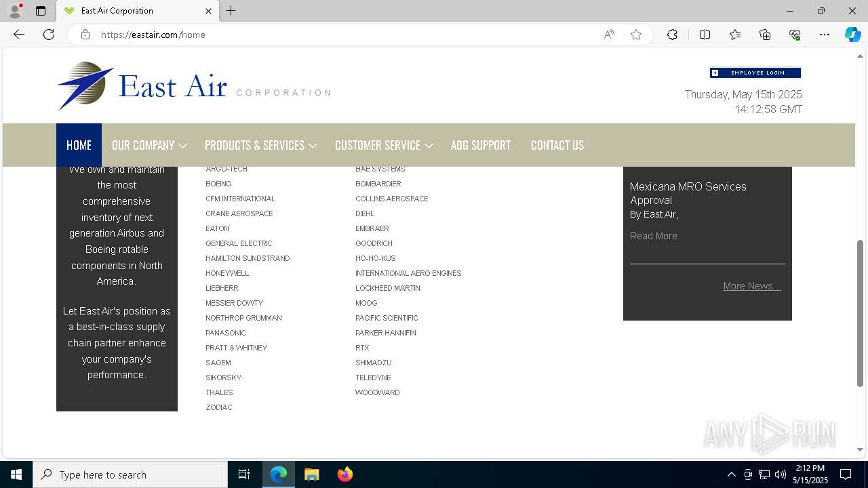
Task: Click the East Air Corporation logo
Action: click(194, 86)
